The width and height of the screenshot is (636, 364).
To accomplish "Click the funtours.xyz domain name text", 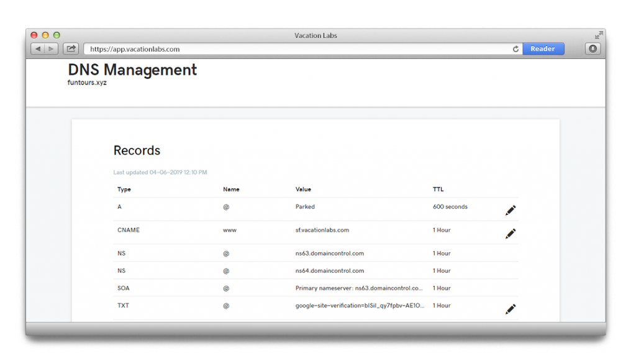I will [x=87, y=83].
